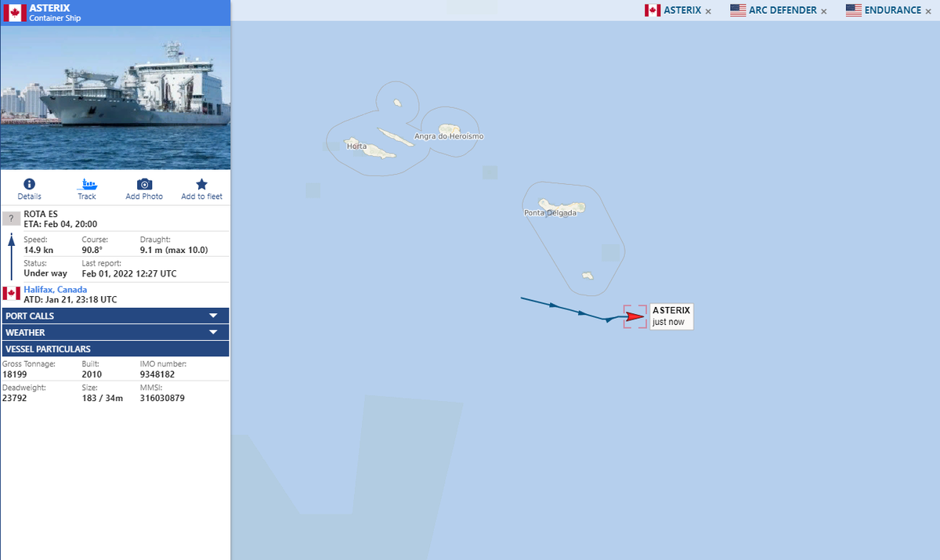
Task: Close the ARC DEFENDER tab
Action: point(823,11)
